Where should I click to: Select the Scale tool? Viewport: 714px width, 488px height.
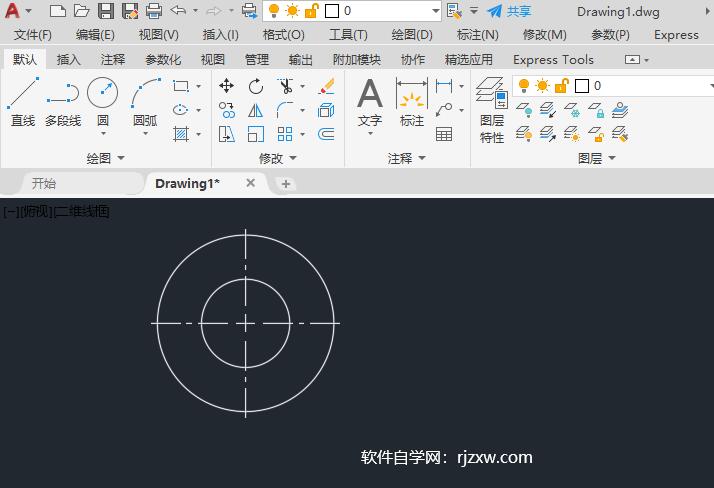[x=256, y=134]
